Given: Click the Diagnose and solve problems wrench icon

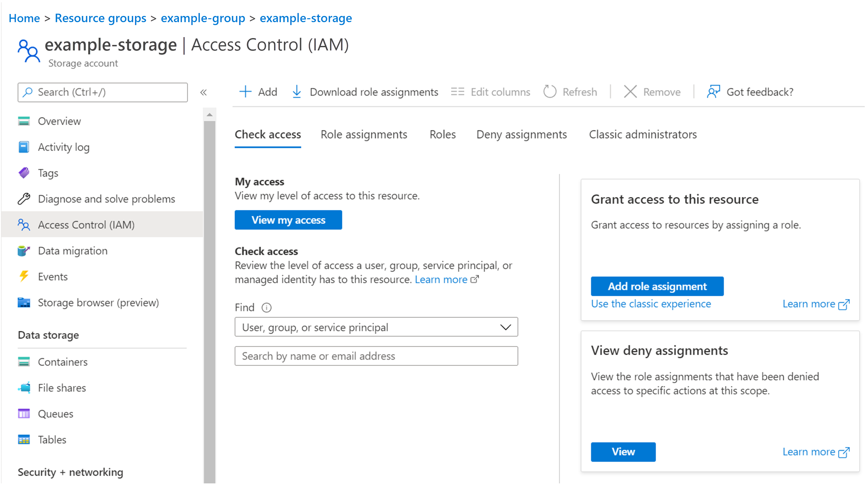Looking at the screenshot, I should click(24, 199).
